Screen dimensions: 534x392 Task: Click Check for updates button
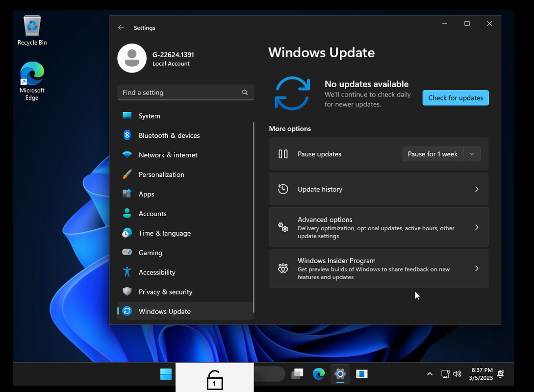tap(456, 98)
